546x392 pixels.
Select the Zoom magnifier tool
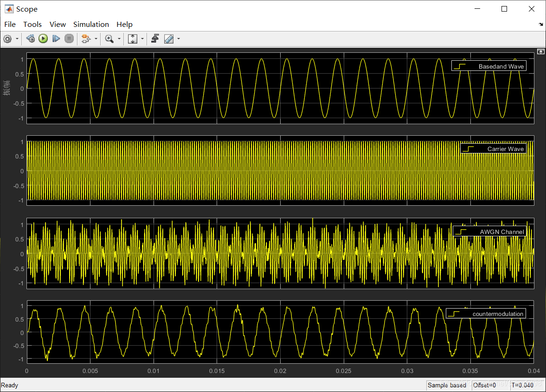tap(109, 38)
